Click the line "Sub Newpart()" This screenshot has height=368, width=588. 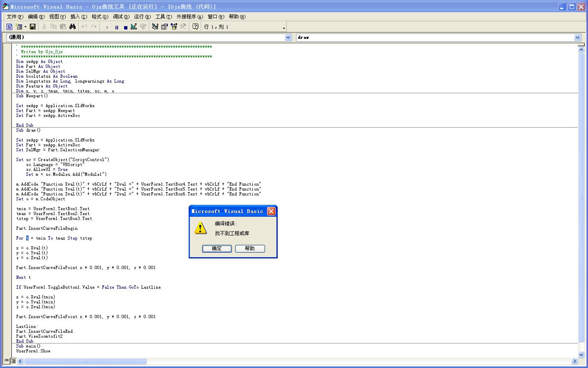pos(32,96)
